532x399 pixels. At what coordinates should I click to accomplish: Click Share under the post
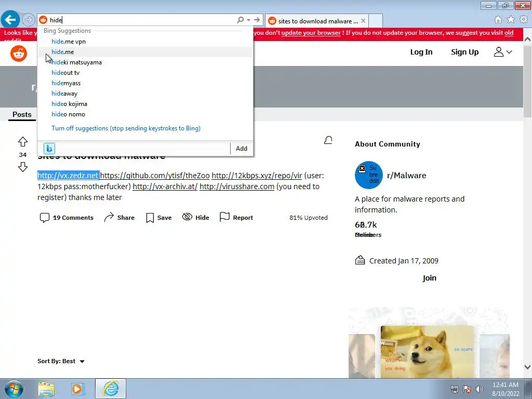click(119, 218)
